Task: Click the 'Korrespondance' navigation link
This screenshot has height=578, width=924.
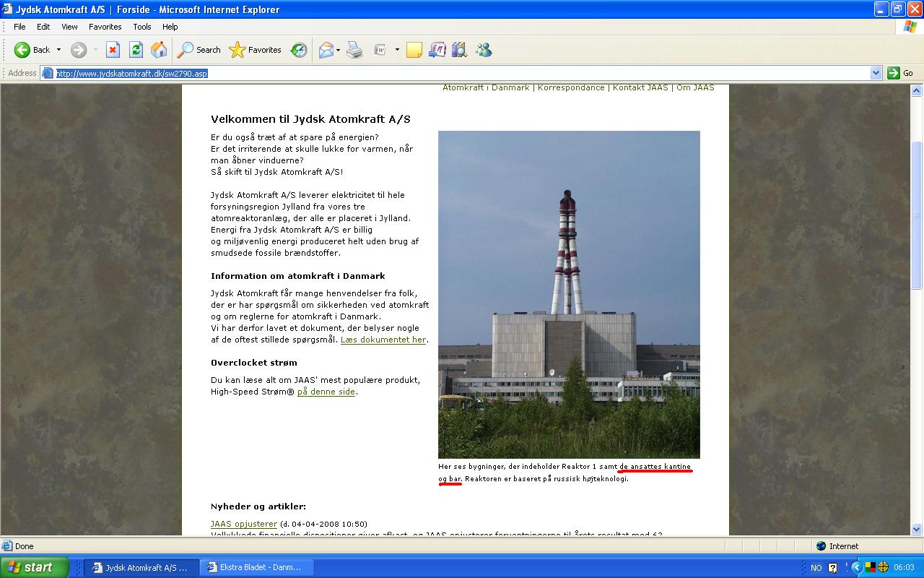Action: (571, 87)
